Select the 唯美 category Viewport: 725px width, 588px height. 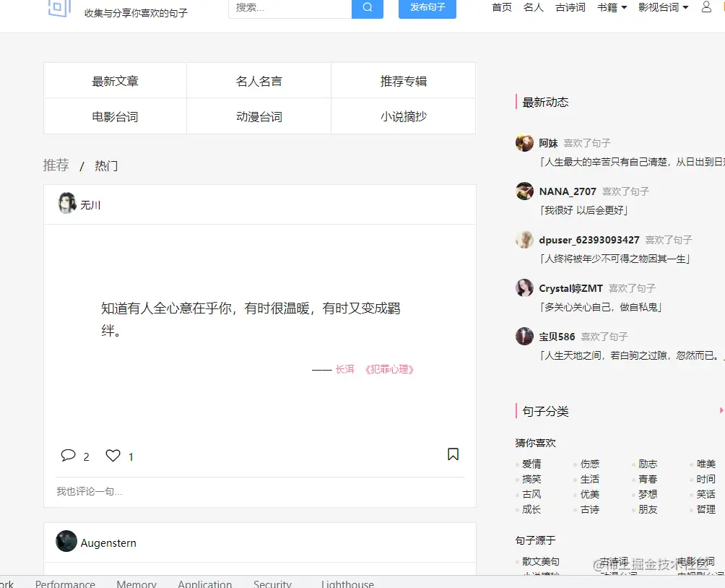click(706, 464)
